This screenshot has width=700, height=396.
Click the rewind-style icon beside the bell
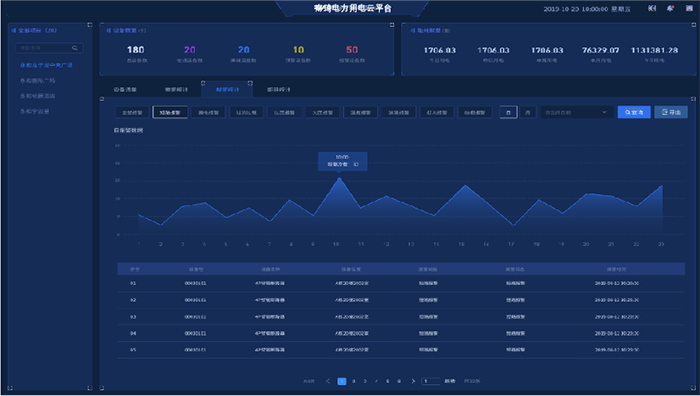[652, 8]
